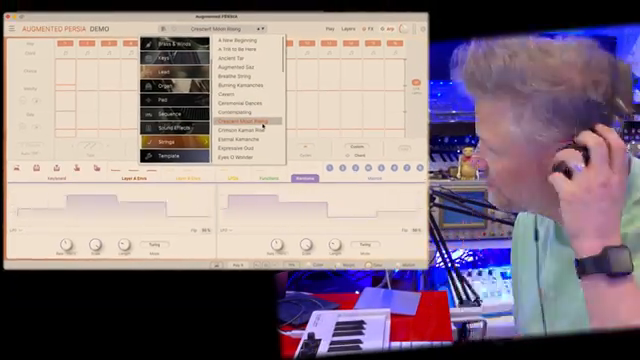640x360 pixels.
Task: Toggle the Arp power button
Action: click(382, 29)
